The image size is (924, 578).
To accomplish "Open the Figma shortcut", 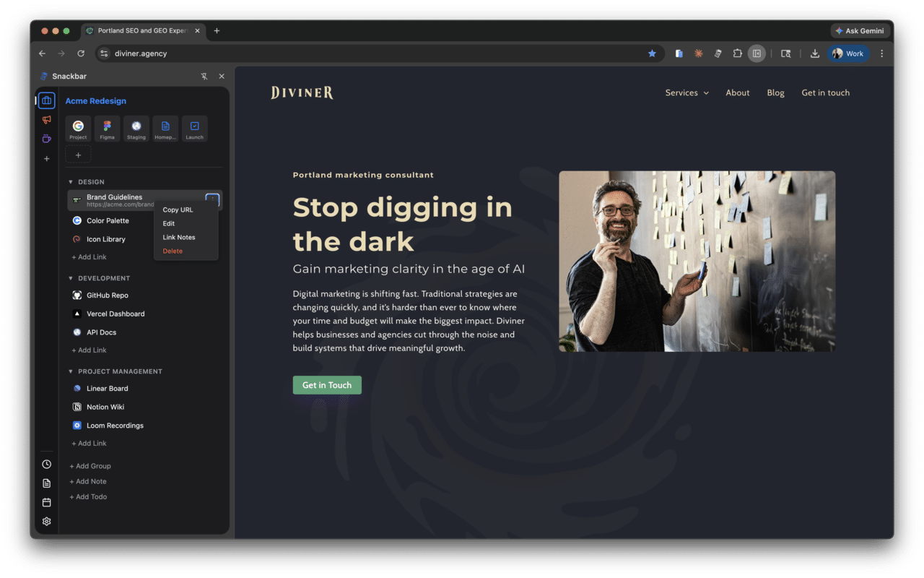I will point(107,129).
